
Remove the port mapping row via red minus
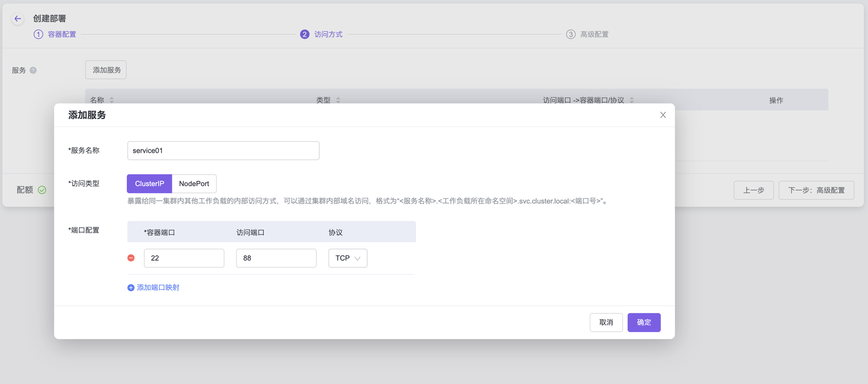[x=131, y=258]
